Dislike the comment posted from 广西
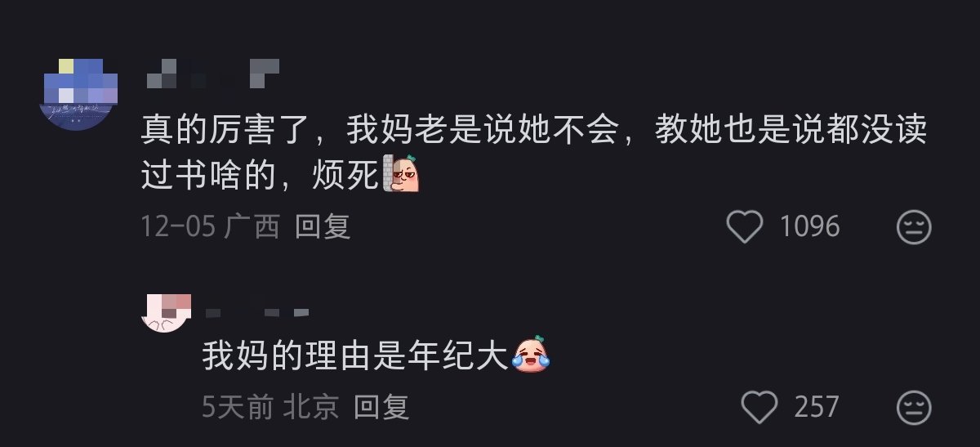Image resolution: width=980 pixels, height=447 pixels. (x=914, y=226)
